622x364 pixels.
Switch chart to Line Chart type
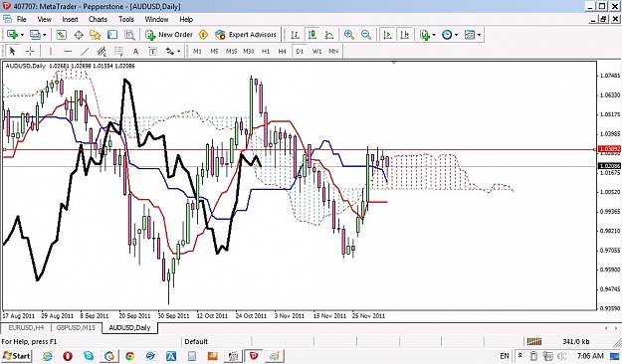point(329,35)
